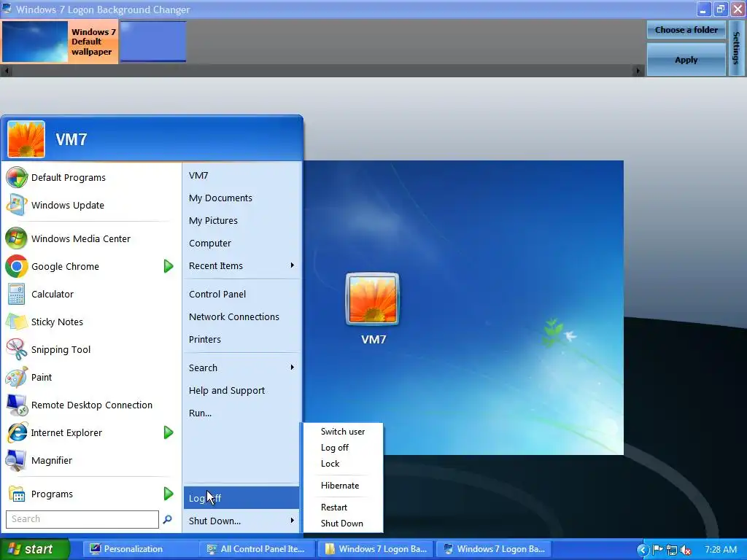Select Shut Down in power submenu
The width and height of the screenshot is (747, 560).
pos(343,524)
